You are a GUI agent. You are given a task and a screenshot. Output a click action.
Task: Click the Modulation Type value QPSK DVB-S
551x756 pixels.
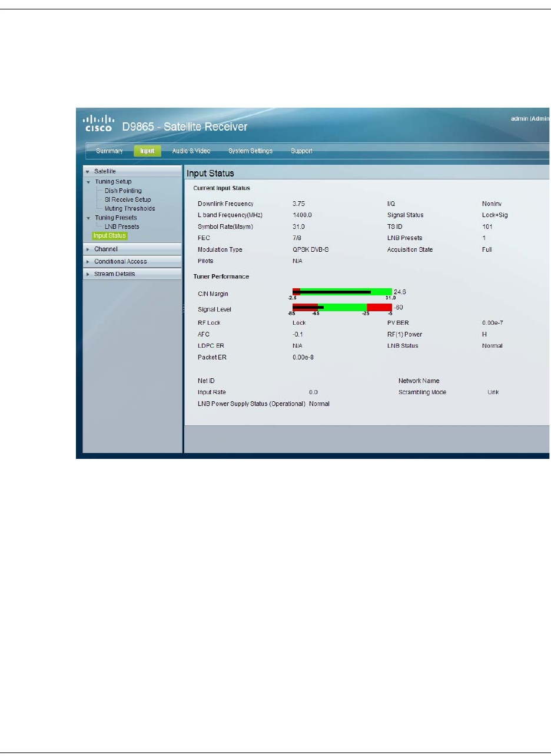pos(310,249)
